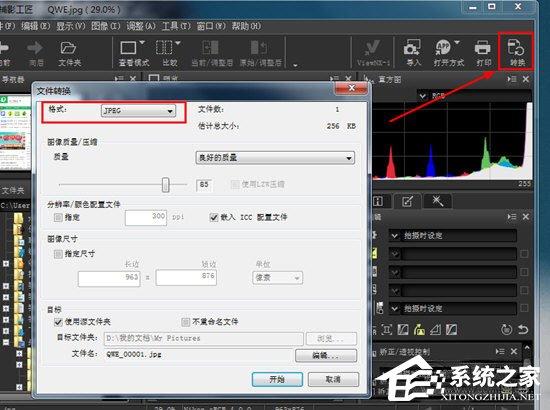Screen dimensions: 550x410
Task: Click the bracketed-square tool icon in edit panel
Action: point(387,330)
